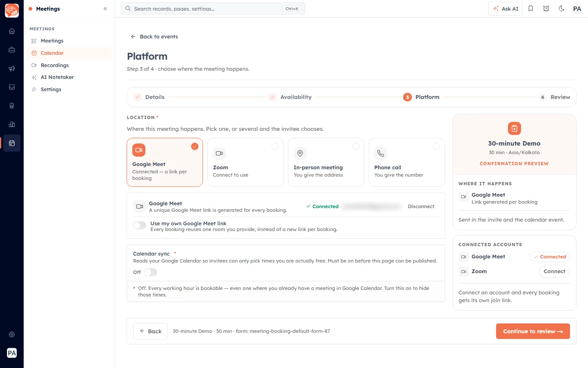
Task: Click Back to events link
Action: pos(154,37)
